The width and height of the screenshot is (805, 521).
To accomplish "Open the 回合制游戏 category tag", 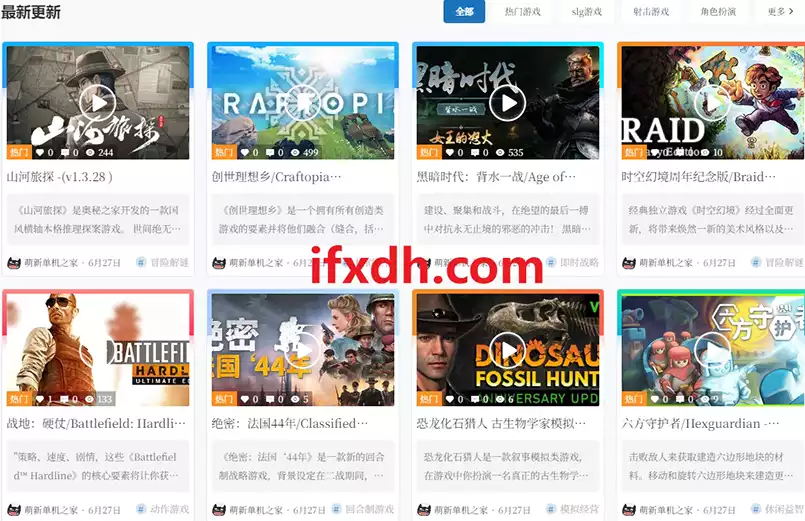I will pos(362,509).
